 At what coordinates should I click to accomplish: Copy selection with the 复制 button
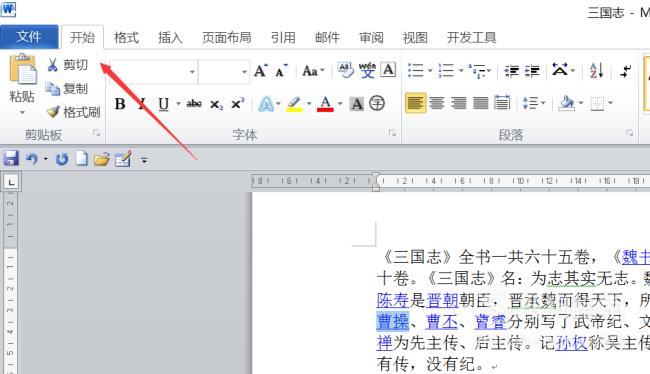click(x=68, y=88)
